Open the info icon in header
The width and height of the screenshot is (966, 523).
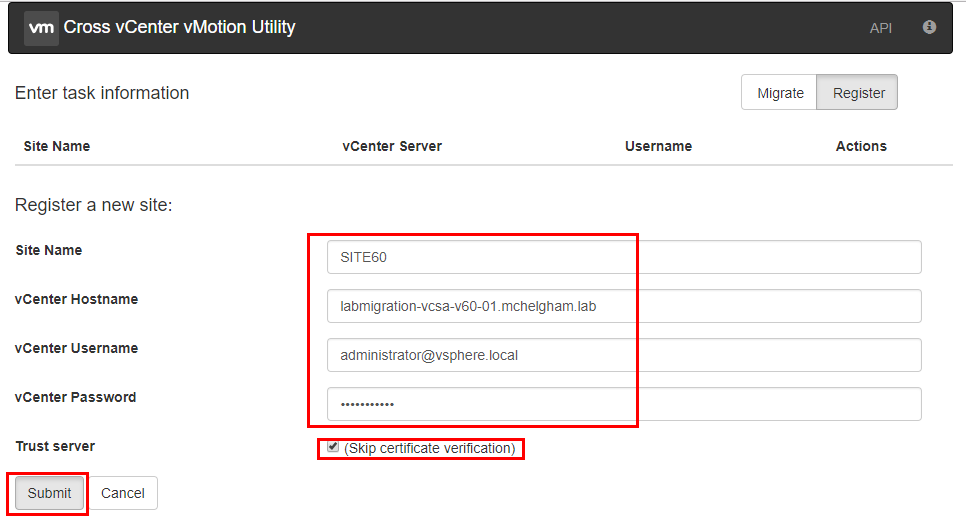[x=929, y=27]
